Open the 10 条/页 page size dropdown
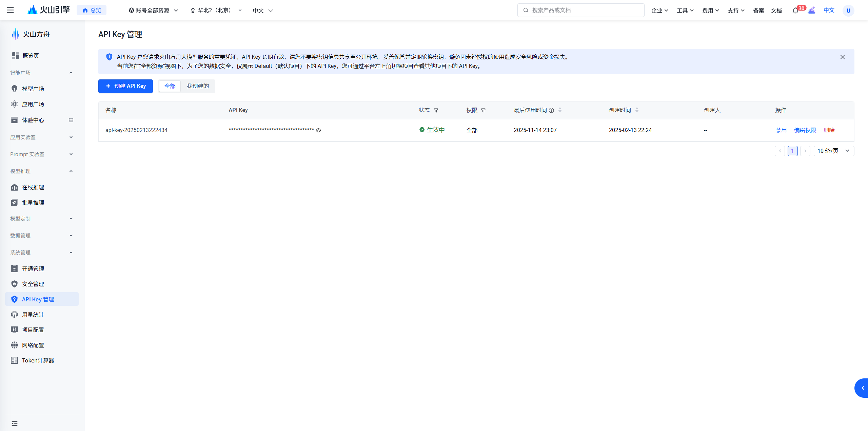Image resolution: width=868 pixels, height=431 pixels. (x=833, y=151)
